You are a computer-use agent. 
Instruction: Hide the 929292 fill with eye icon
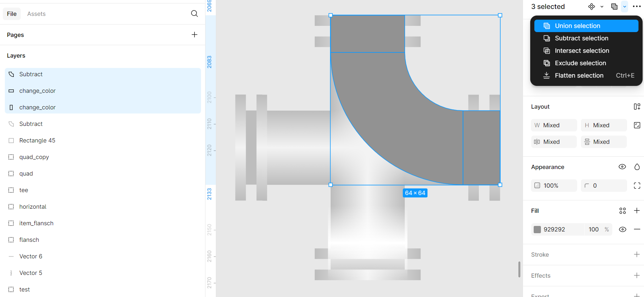point(622,229)
